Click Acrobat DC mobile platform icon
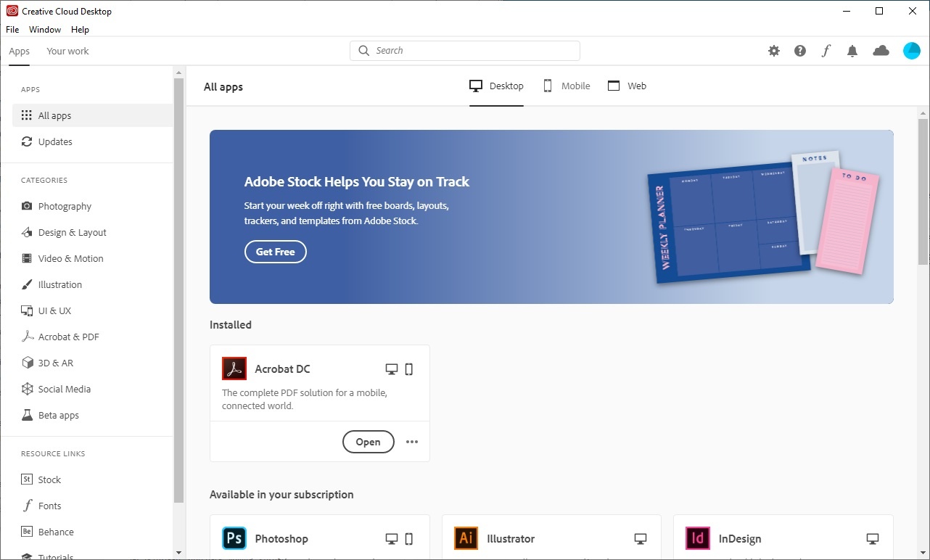 click(x=409, y=369)
